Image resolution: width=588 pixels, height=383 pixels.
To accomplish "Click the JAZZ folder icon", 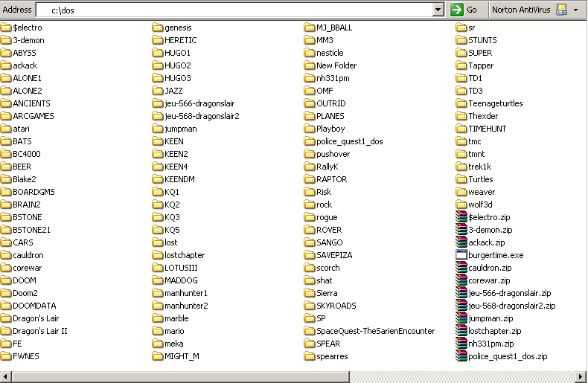I will [158, 91].
